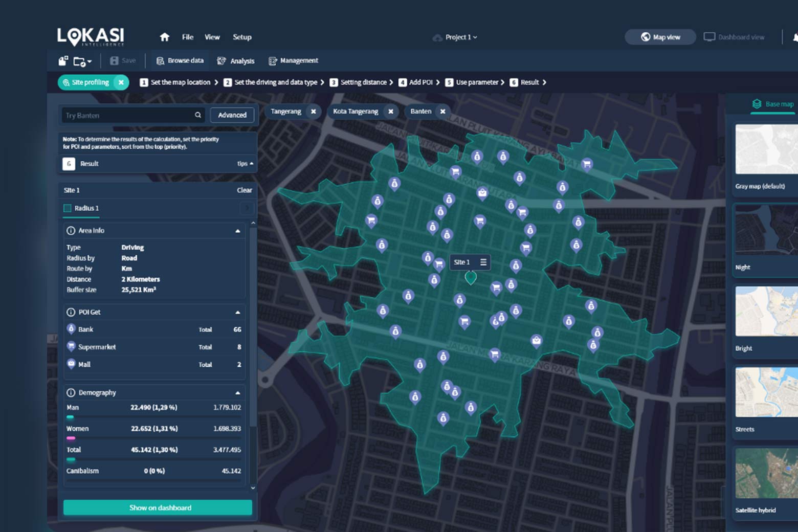Click the Advanced button
This screenshot has width=798, height=532.
pyautogui.click(x=232, y=115)
